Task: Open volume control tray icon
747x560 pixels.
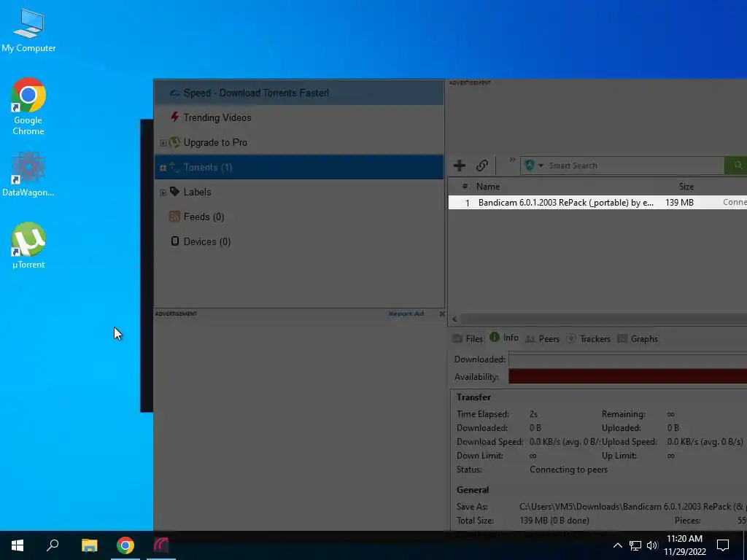Action: 652,545
